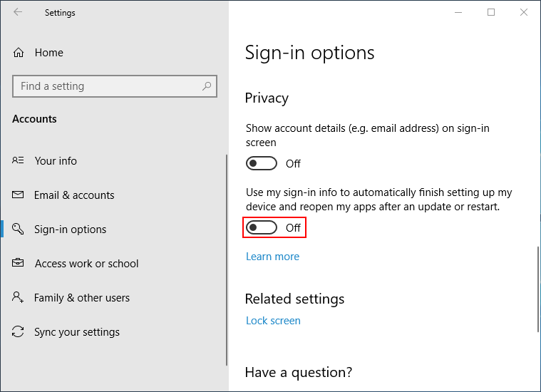
Task: Click the Your info person icon
Action: [x=19, y=161]
